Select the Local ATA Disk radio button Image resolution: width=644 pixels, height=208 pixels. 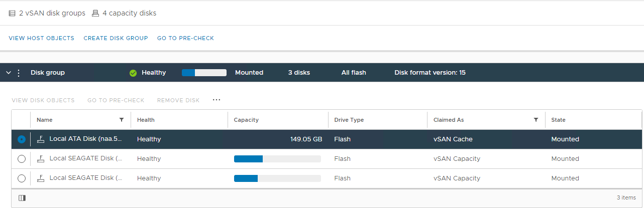(x=21, y=139)
